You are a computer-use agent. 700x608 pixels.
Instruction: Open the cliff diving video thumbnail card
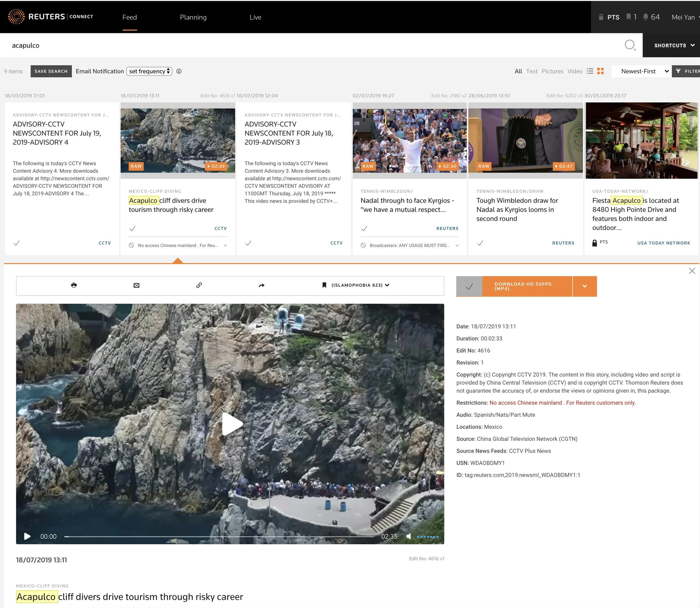[x=178, y=140]
